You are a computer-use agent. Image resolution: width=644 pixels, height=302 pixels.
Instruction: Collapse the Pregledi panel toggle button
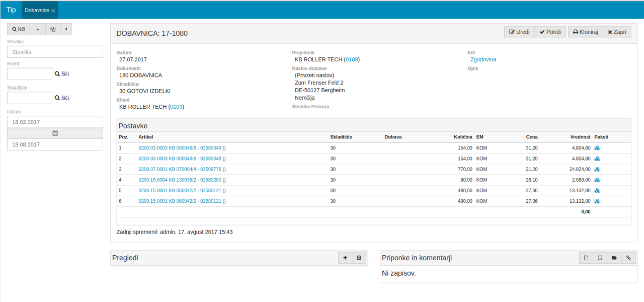pos(359,258)
